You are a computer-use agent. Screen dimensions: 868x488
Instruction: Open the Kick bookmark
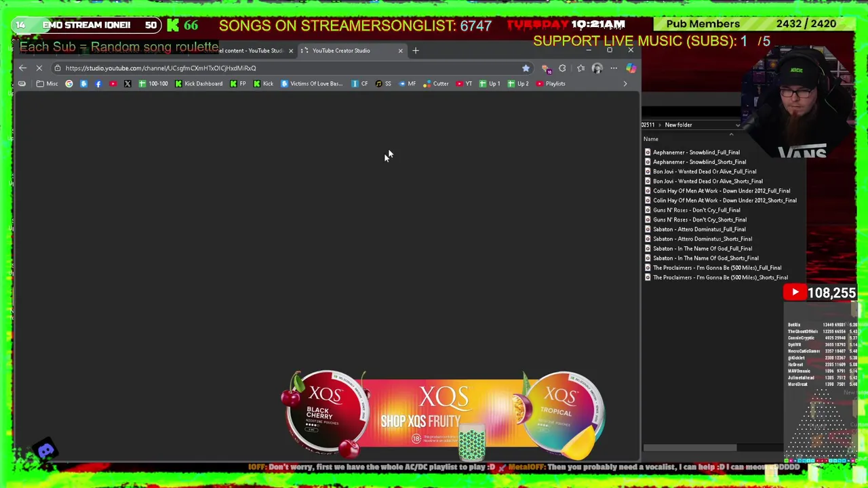(263, 83)
